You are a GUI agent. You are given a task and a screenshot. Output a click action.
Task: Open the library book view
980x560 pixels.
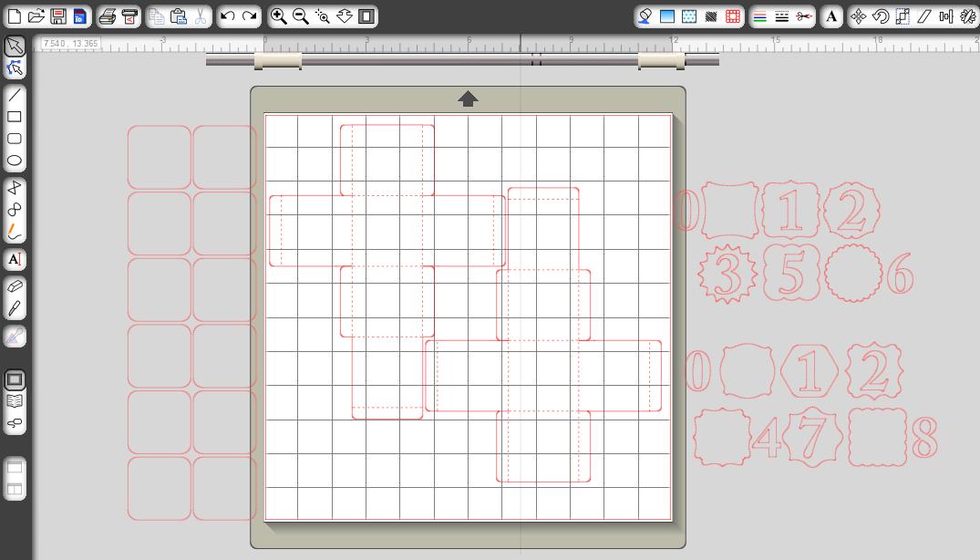[15, 401]
